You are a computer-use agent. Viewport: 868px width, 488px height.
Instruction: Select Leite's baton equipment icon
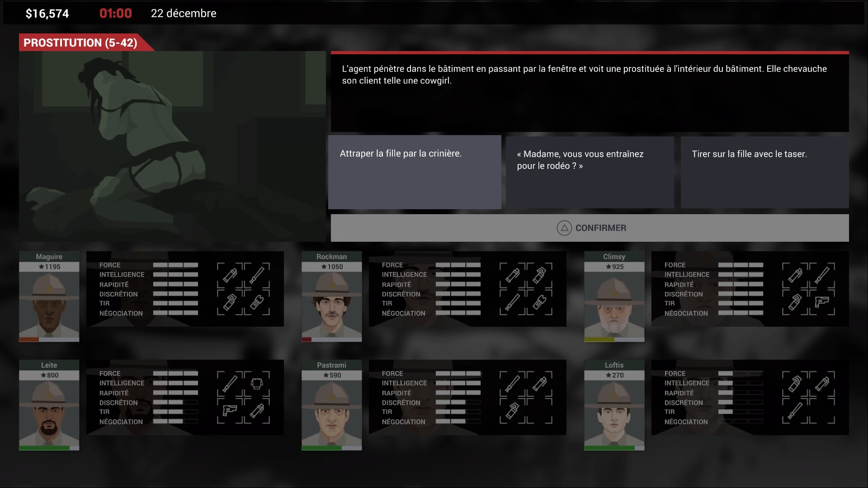click(x=230, y=384)
